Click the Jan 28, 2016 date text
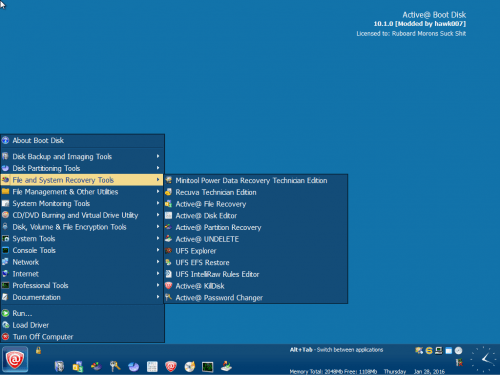Screen dimensions: 500x375 coord(429,371)
